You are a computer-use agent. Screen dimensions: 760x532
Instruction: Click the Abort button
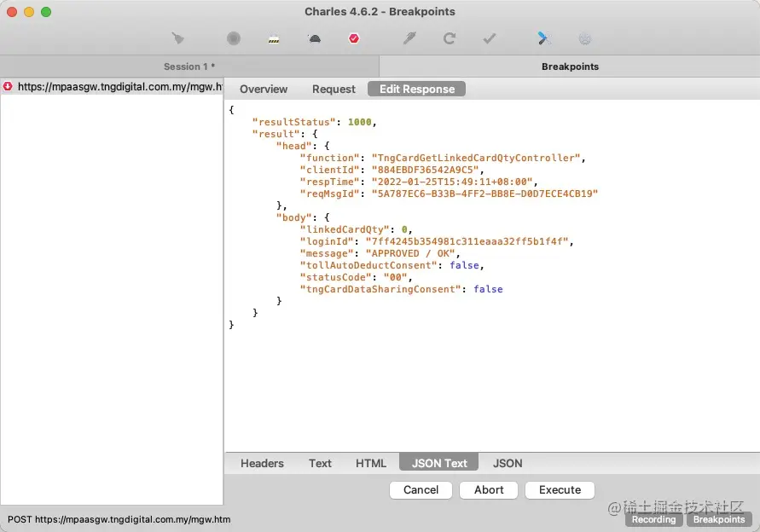click(x=489, y=490)
